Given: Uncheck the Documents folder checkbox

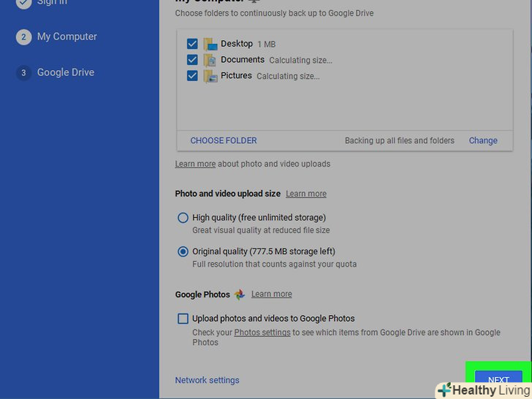Looking at the screenshot, I should [192, 60].
